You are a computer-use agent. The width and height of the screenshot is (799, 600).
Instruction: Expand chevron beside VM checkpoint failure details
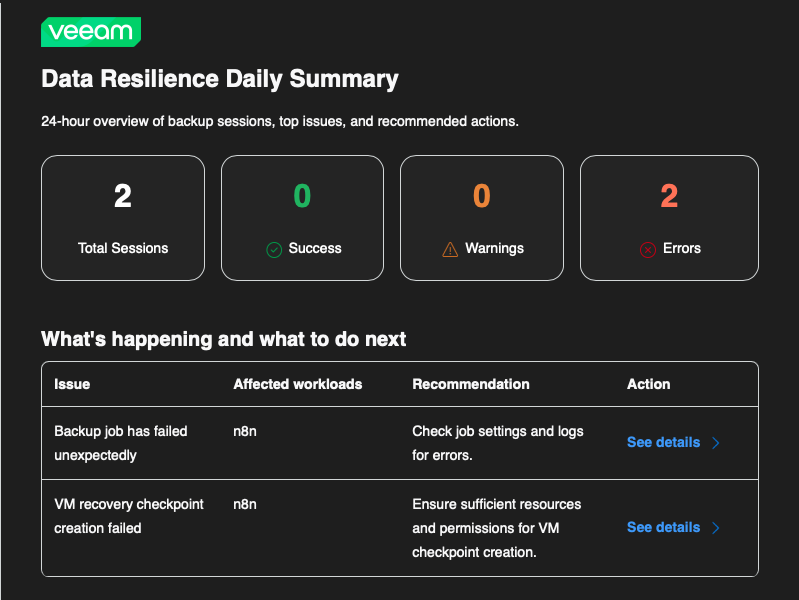(x=715, y=528)
